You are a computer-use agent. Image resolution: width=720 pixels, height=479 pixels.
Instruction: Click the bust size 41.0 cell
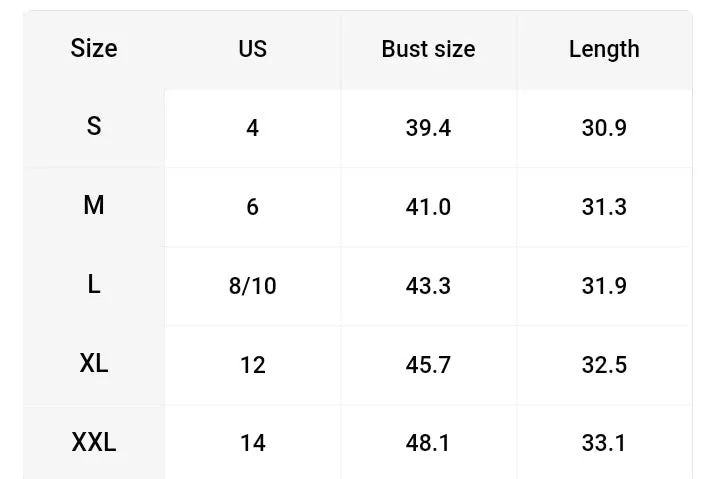pos(428,207)
